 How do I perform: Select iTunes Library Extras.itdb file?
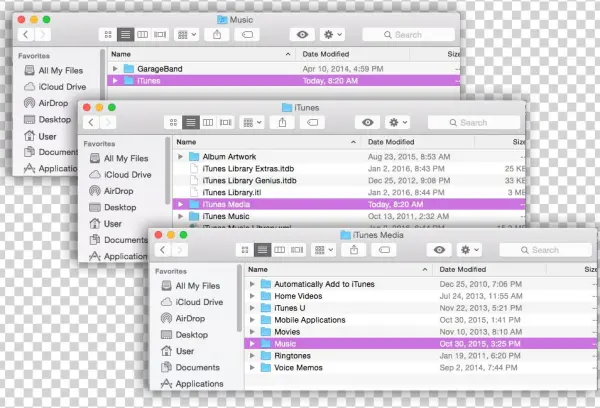point(349,168)
